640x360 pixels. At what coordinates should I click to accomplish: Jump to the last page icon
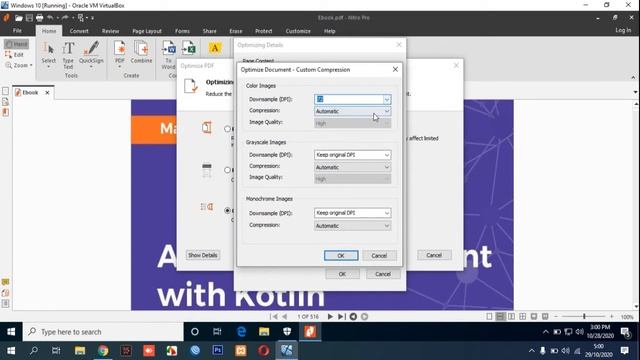[341, 316]
